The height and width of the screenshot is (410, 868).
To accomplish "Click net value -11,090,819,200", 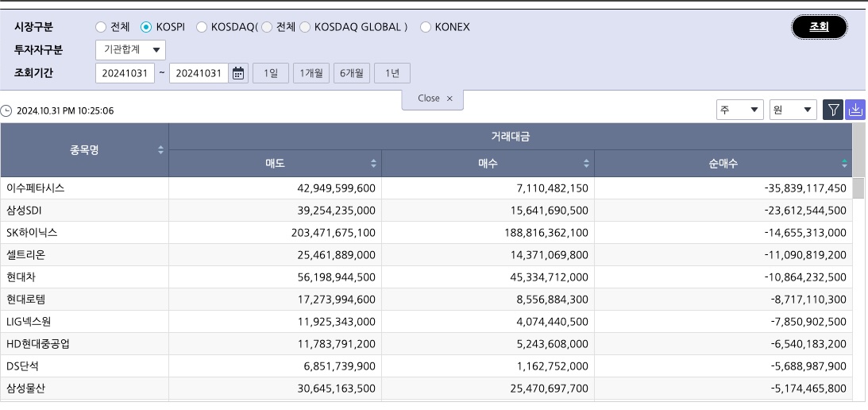I will tap(805, 255).
